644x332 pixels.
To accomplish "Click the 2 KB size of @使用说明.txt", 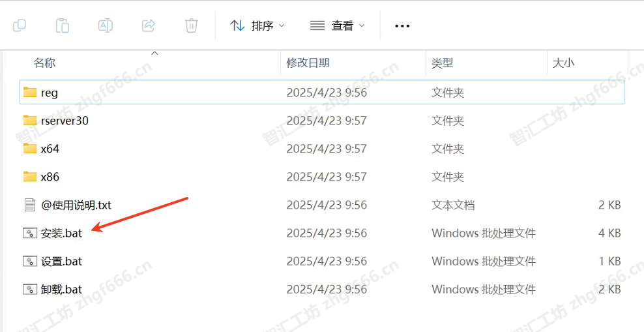I will tap(609, 205).
